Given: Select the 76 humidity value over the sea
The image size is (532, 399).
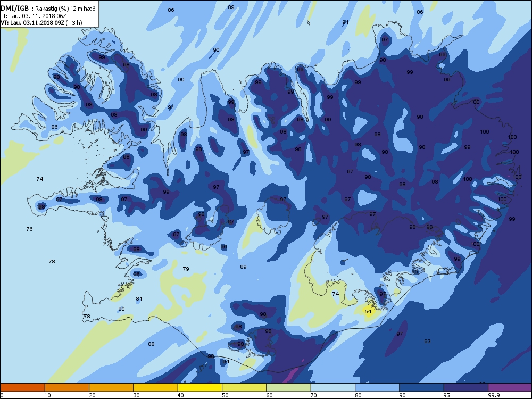Looking at the screenshot, I should (29, 229).
